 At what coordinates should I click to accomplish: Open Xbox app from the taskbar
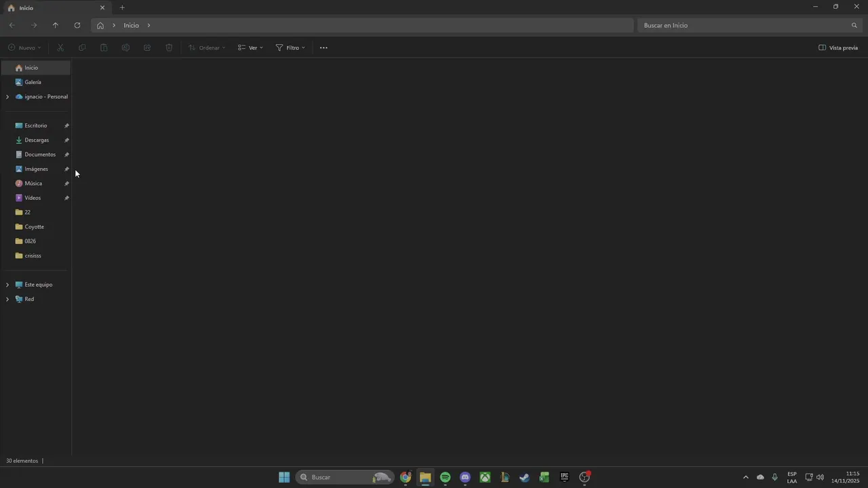(485, 477)
